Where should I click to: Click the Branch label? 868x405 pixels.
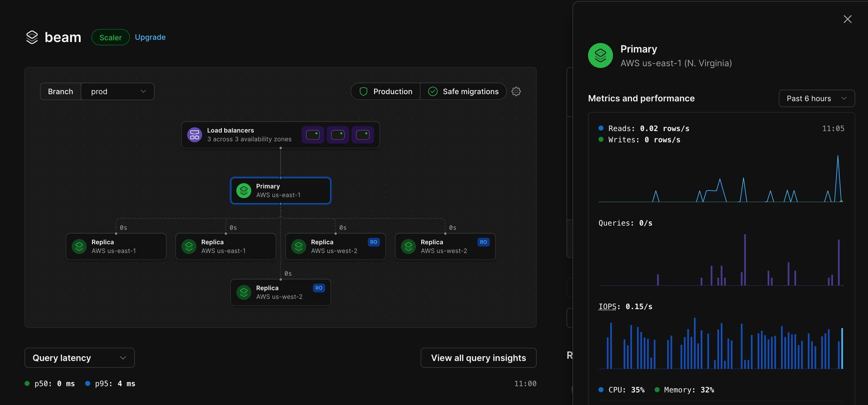click(60, 92)
